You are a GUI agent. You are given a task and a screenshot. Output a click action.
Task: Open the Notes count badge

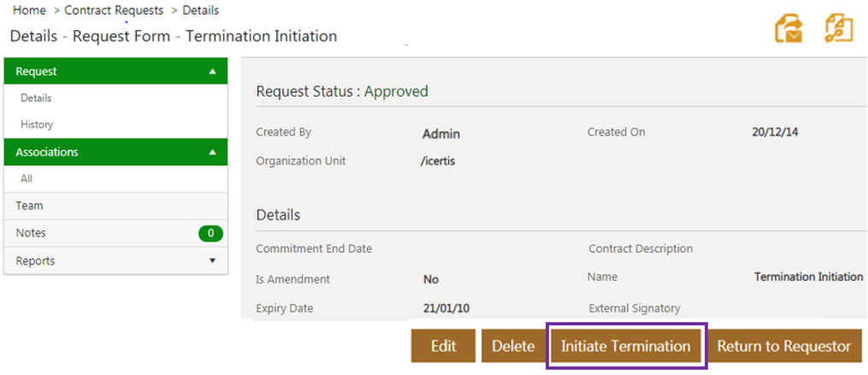point(210,233)
